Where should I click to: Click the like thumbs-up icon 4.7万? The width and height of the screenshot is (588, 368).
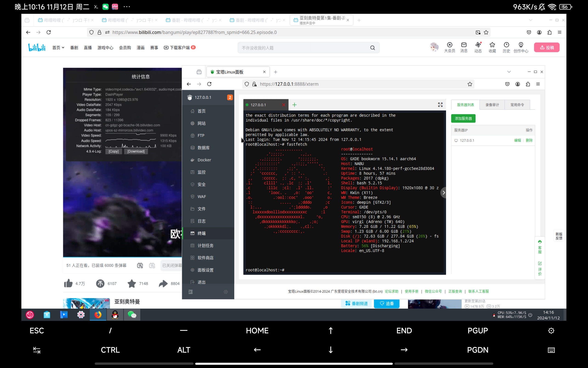pos(68,283)
